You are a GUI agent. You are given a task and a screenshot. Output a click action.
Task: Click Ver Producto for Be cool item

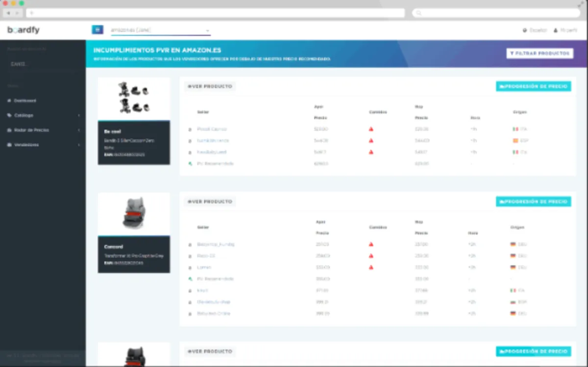pyautogui.click(x=210, y=86)
